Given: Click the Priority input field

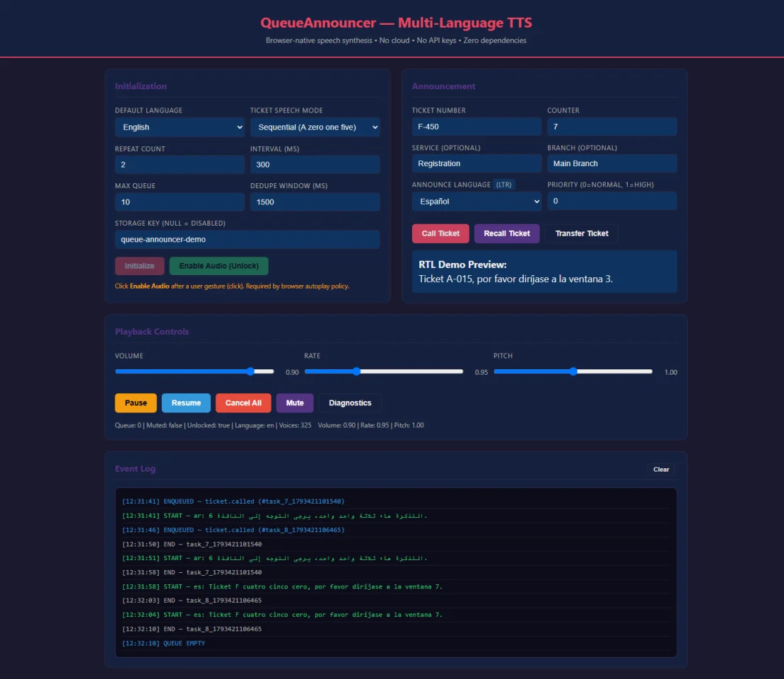Looking at the screenshot, I should click(x=612, y=201).
